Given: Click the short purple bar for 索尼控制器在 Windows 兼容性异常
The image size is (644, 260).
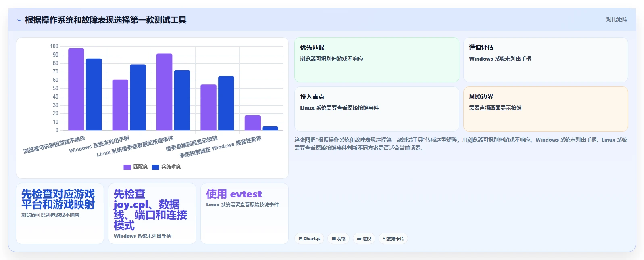Looking at the screenshot, I should coord(252,123).
